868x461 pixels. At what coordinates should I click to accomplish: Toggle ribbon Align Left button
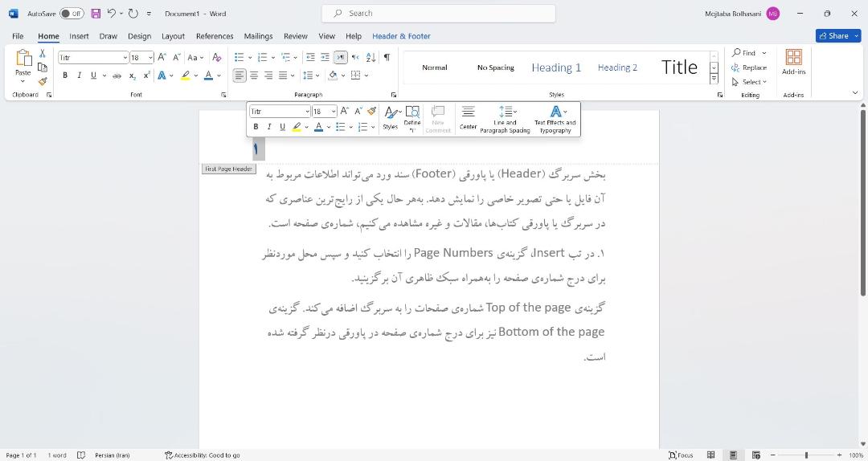[240, 75]
